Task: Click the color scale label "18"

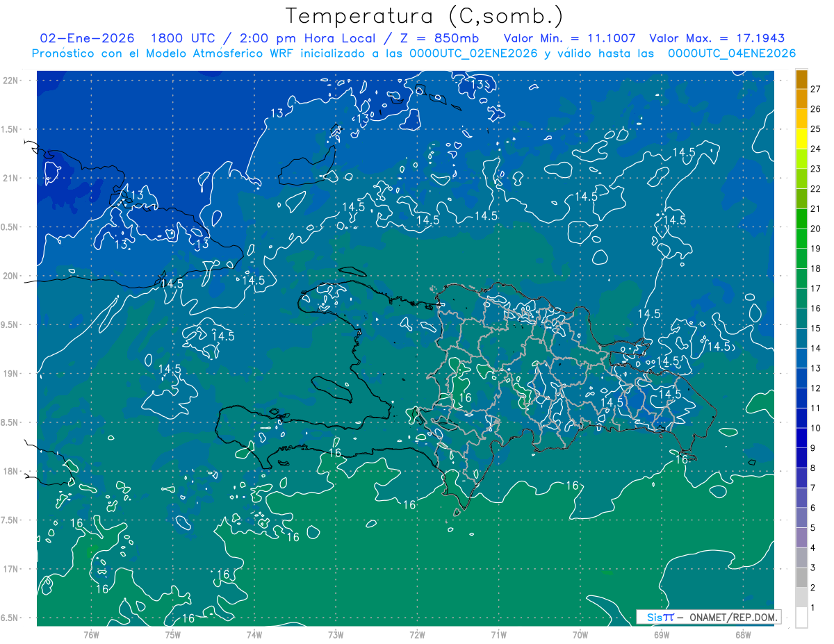Action: coord(816,269)
